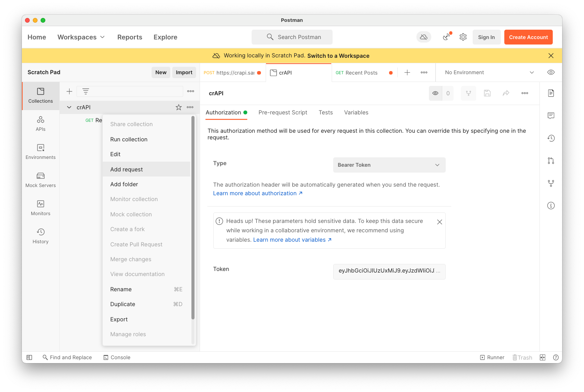Open the Monitors sidebar panel

click(x=41, y=208)
